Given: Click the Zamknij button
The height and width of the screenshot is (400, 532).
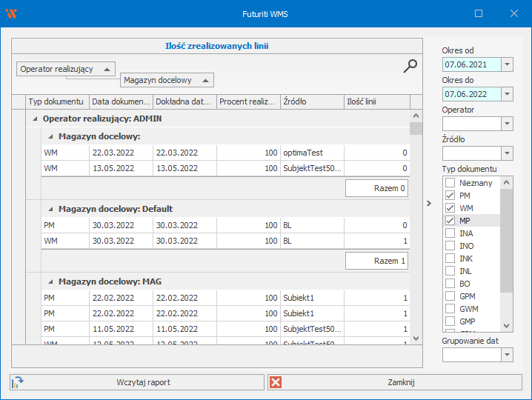Looking at the screenshot, I should click(395, 382).
